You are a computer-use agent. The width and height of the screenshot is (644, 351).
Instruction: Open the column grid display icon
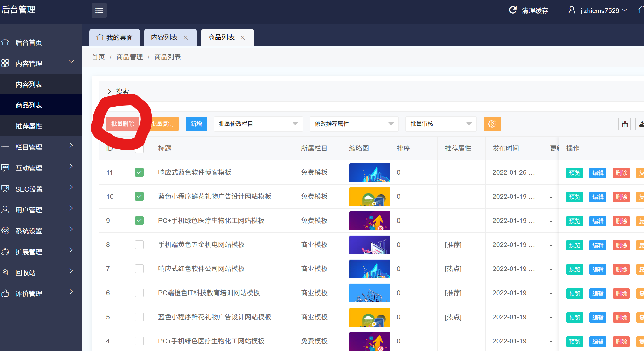(x=625, y=124)
